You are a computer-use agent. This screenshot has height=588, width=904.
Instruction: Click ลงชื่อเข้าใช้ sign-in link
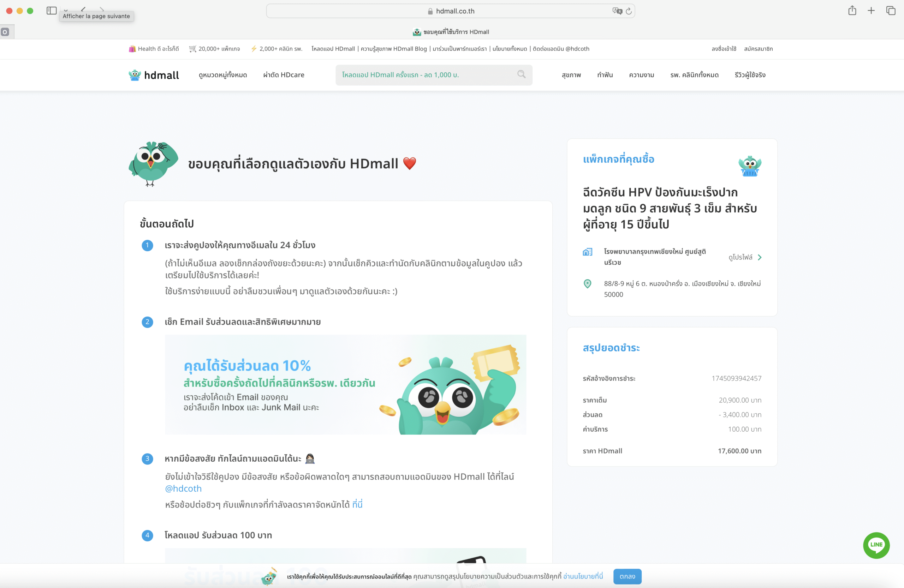pyautogui.click(x=724, y=49)
